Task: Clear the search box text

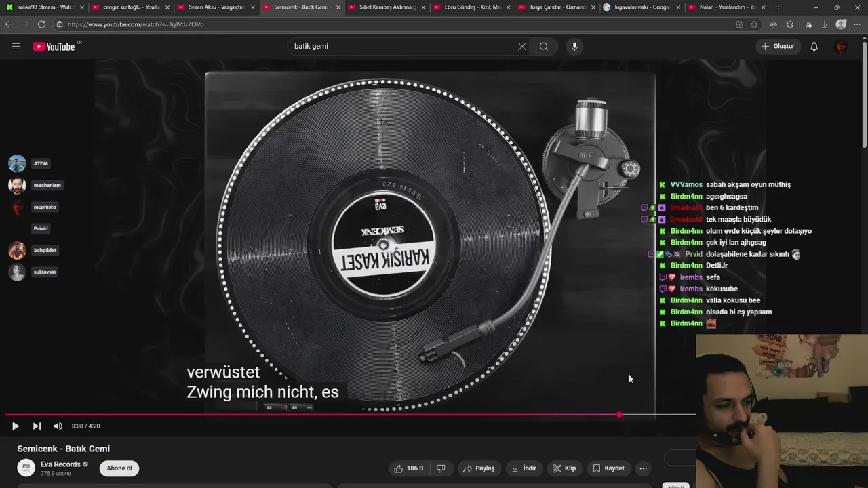Action: (521, 47)
